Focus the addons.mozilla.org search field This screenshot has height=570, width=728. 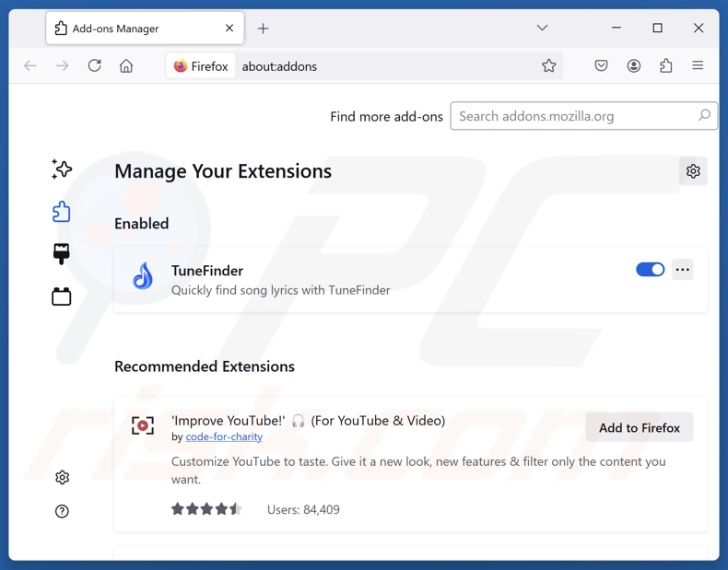[583, 116]
